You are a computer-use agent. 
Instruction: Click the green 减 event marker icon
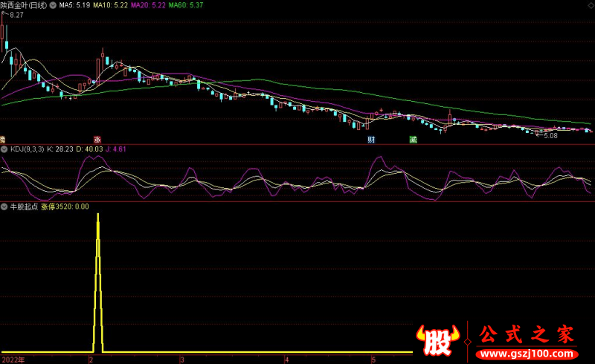pyautogui.click(x=413, y=139)
